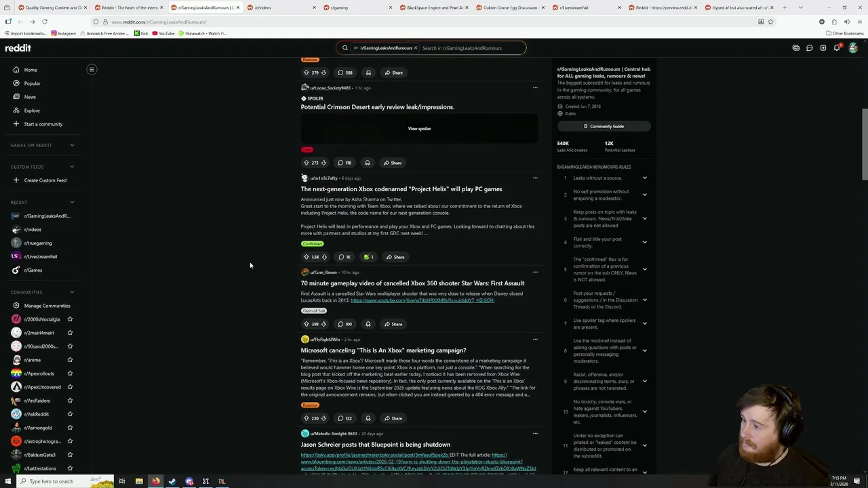This screenshot has width=868, height=488.
Task: Toggle favorite star for r/Asmongold
Action: coord(70,428)
